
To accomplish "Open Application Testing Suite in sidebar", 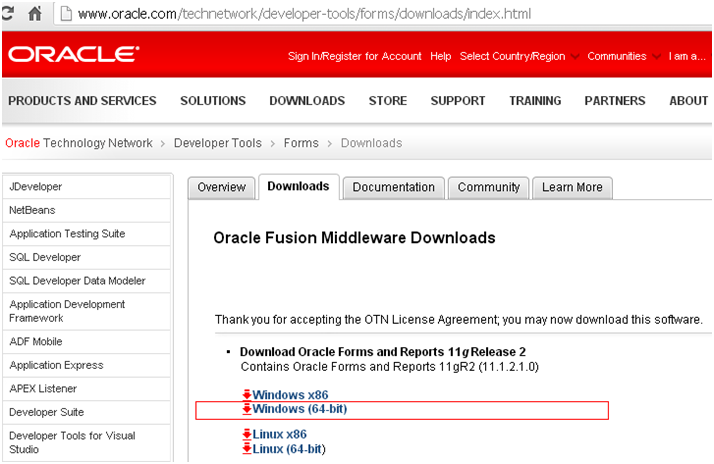I will 87,234.
